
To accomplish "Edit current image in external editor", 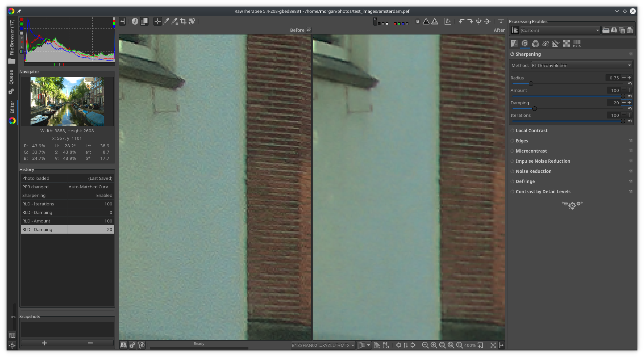I will tap(142, 345).
